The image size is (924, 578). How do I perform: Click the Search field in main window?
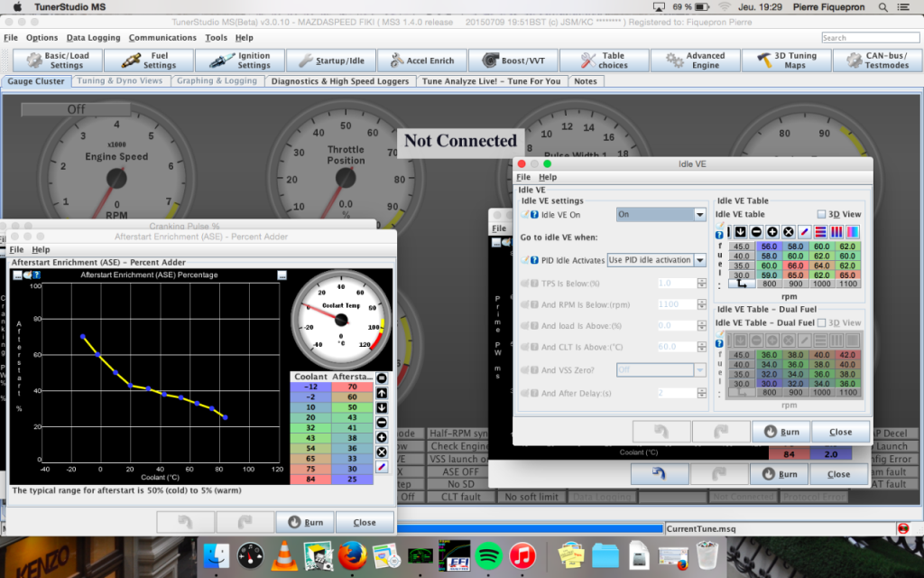click(871, 38)
